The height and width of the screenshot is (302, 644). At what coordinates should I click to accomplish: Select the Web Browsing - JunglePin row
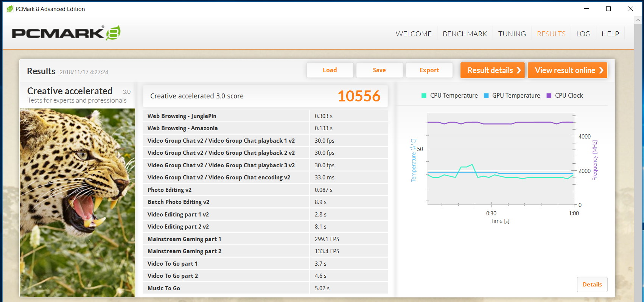point(265,116)
